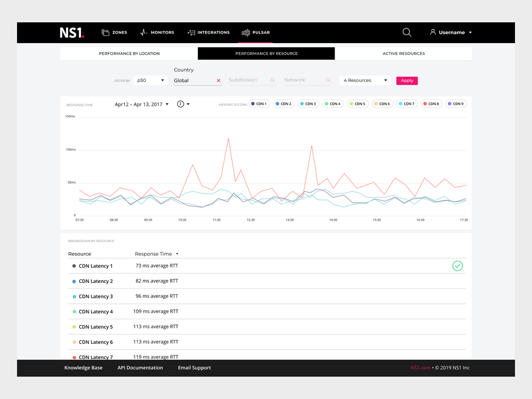Toggle the CDN 1 series
Screen dimensions: 532x399
pyautogui.click(x=259, y=104)
